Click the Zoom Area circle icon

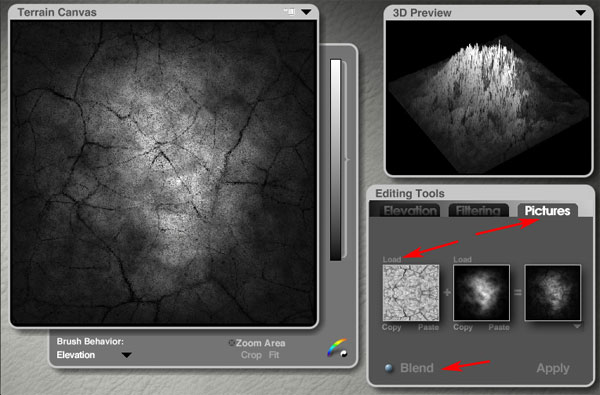[231, 343]
